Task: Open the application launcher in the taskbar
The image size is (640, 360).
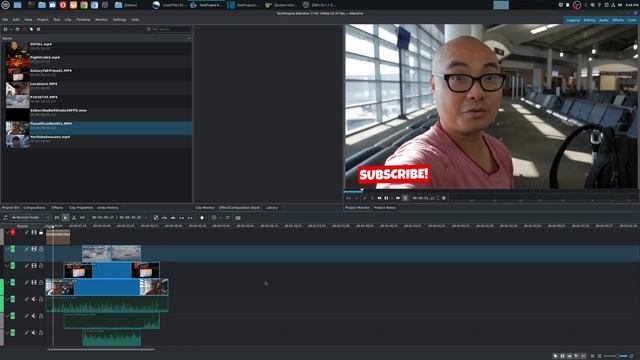Action: click(5, 5)
